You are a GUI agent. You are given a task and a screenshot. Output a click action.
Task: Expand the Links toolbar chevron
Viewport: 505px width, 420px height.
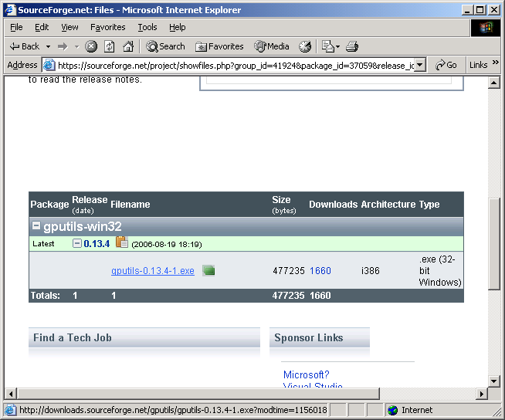pyautogui.click(x=496, y=63)
